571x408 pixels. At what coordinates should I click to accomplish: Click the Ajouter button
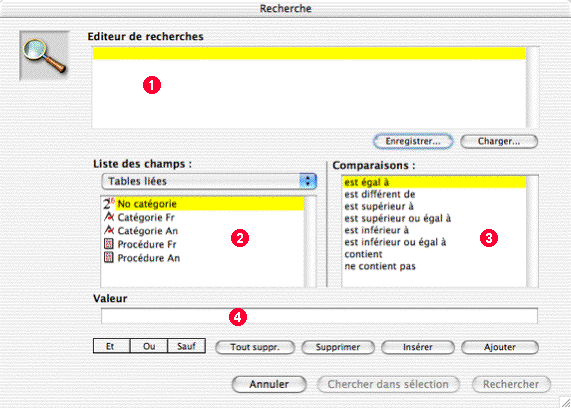pyautogui.click(x=500, y=347)
